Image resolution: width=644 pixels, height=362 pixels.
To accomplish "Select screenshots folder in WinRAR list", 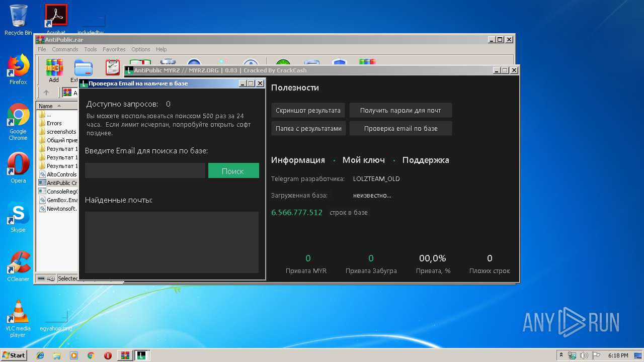I will (x=57, y=132).
